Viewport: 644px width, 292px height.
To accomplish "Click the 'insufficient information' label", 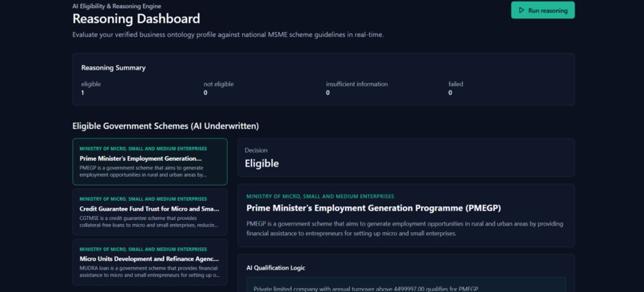I will click(x=357, y=84).
